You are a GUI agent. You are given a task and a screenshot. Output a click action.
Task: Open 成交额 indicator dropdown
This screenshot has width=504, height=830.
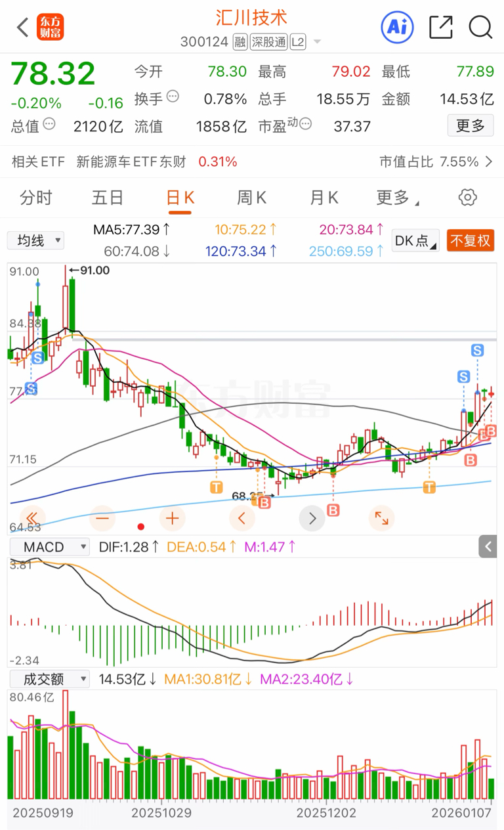(49, 679)
